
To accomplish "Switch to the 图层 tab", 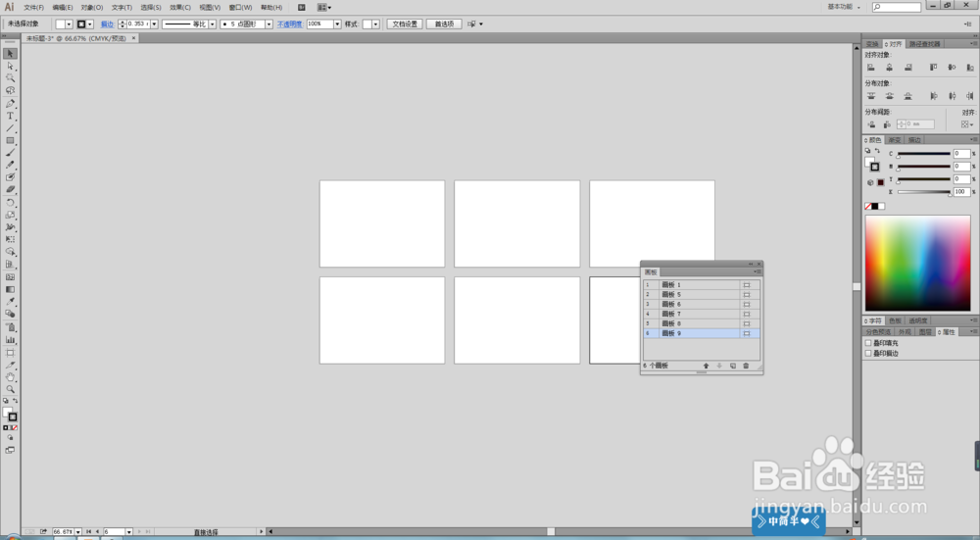I will point(925,332).
